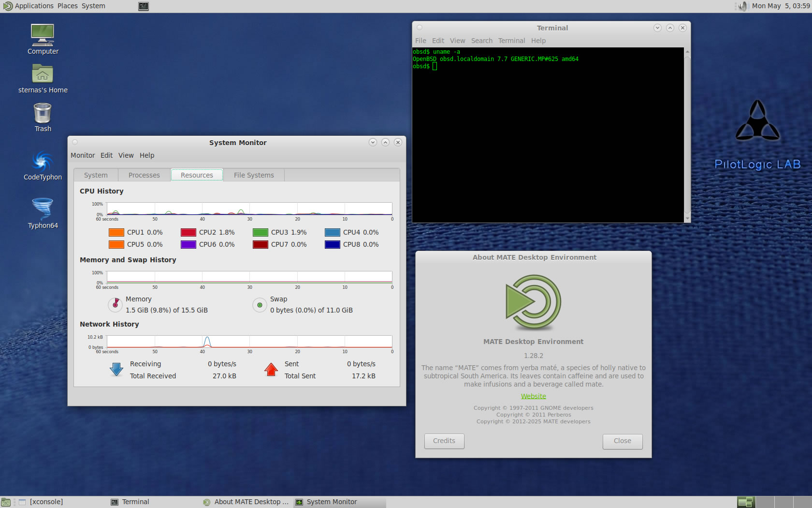Maximize the System Monitor window
Image resolution: width=812 pixels, height=508 pixels.
pyautogui.click(x=385, y=142)
